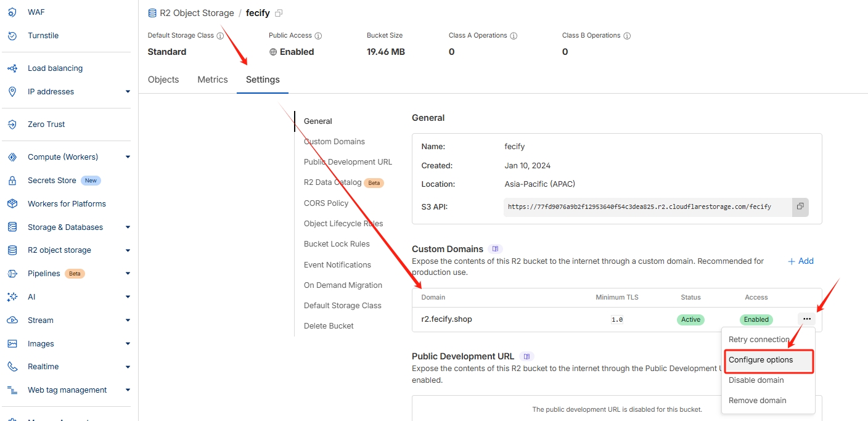Click the Class A Operations info icon
This screenshot has width=868, height=421.
(514, 36)
